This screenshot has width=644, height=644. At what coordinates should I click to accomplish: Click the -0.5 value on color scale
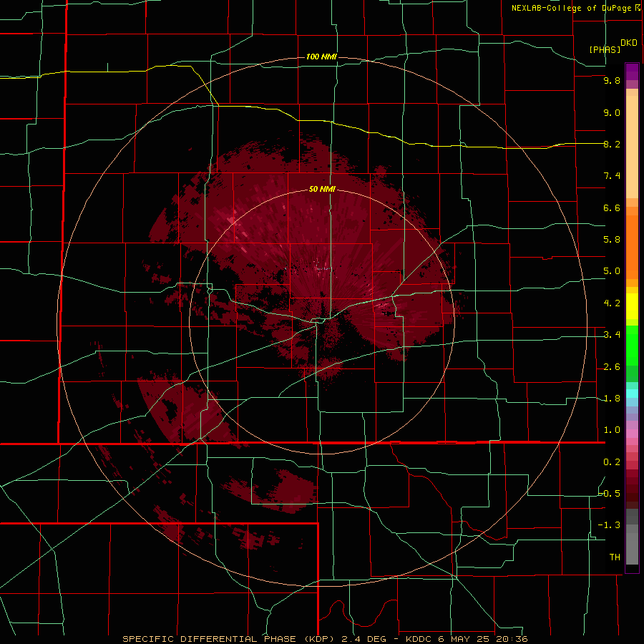[x=610, y=494]
